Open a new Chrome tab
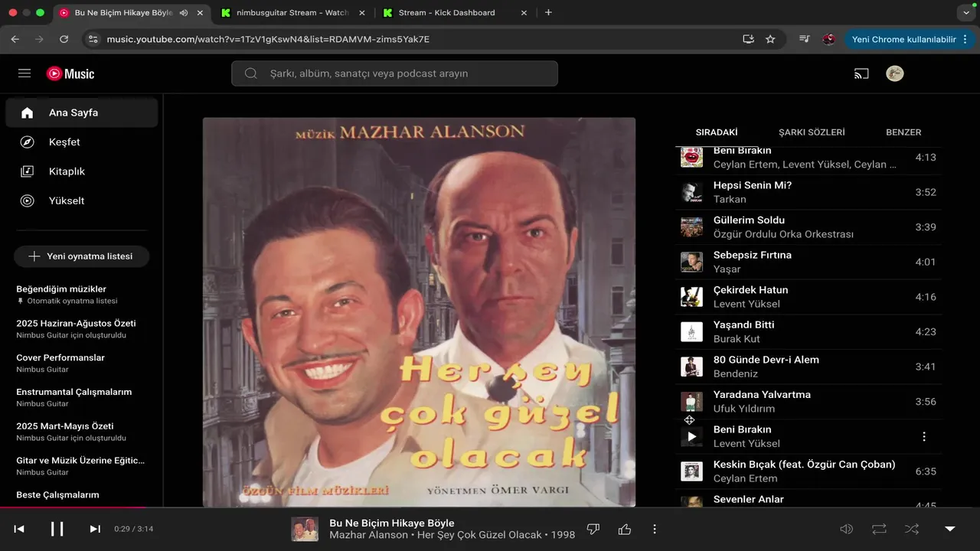Viewport: 980px width, 551px height. [548, 12]
